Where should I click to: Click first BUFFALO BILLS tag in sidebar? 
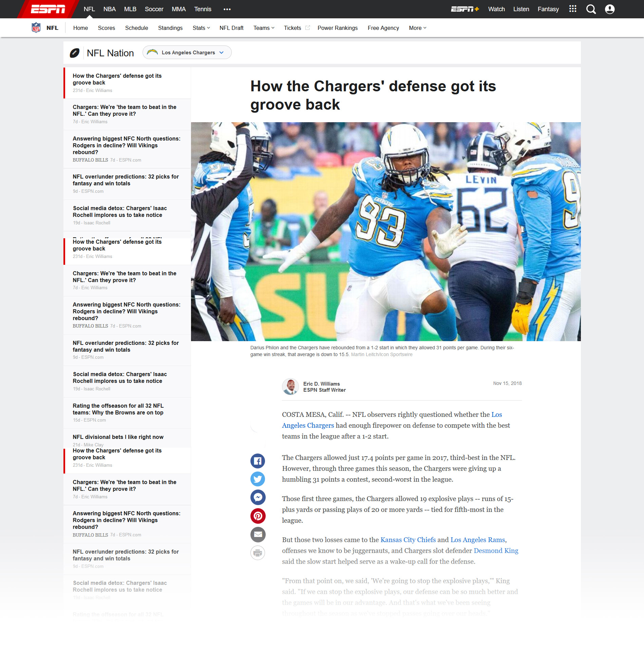(90, 160)
